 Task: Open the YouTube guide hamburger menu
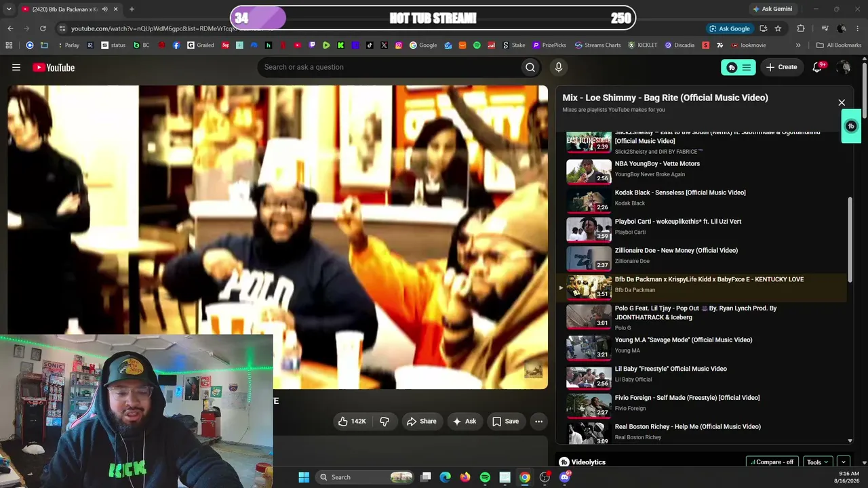[x=16, y=67]
